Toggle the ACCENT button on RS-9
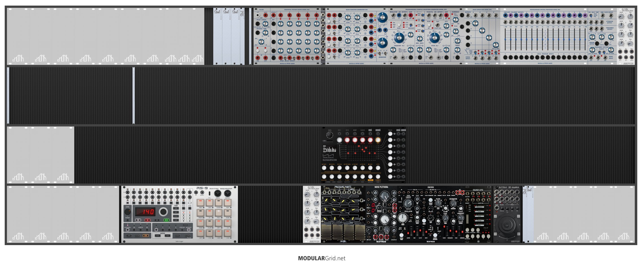Viewport: 644px width, 263px height. [128, 220]
